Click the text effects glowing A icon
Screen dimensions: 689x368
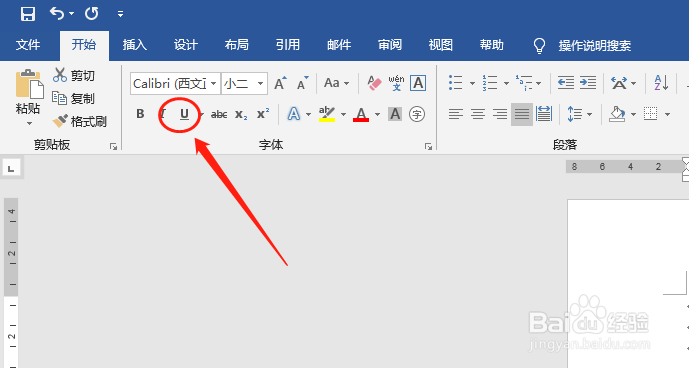(294, 114)
